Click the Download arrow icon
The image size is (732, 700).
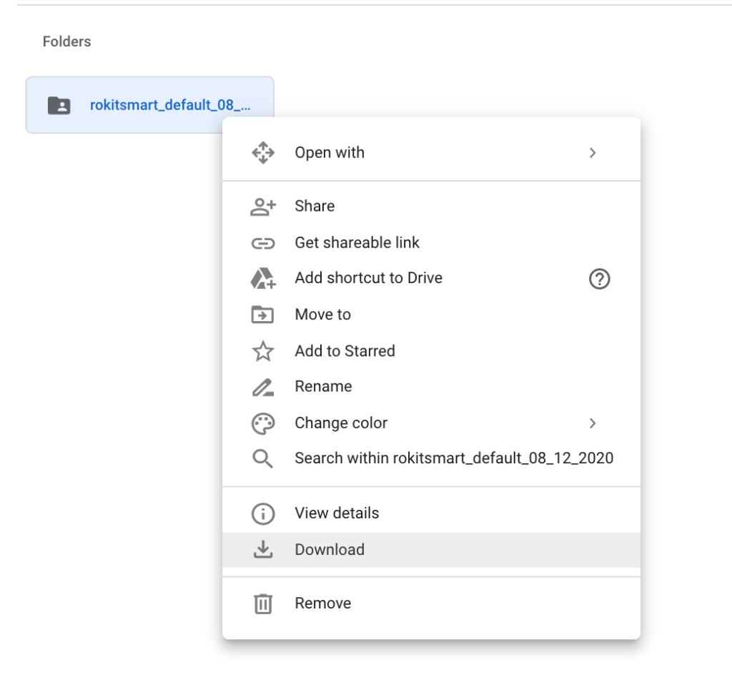pos(263,549)
